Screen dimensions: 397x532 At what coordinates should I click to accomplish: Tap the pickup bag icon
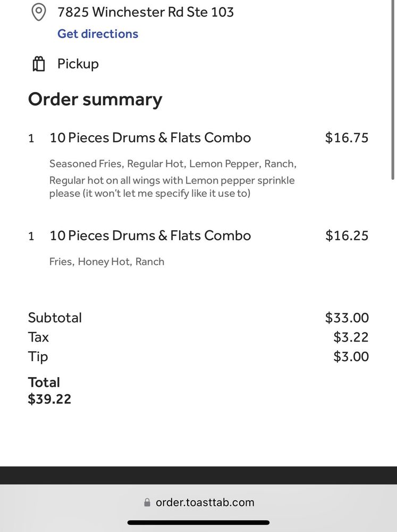pos(39,64)
